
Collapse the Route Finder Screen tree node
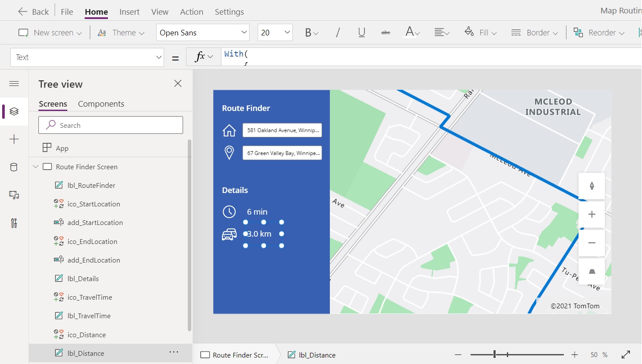(36, 167)
